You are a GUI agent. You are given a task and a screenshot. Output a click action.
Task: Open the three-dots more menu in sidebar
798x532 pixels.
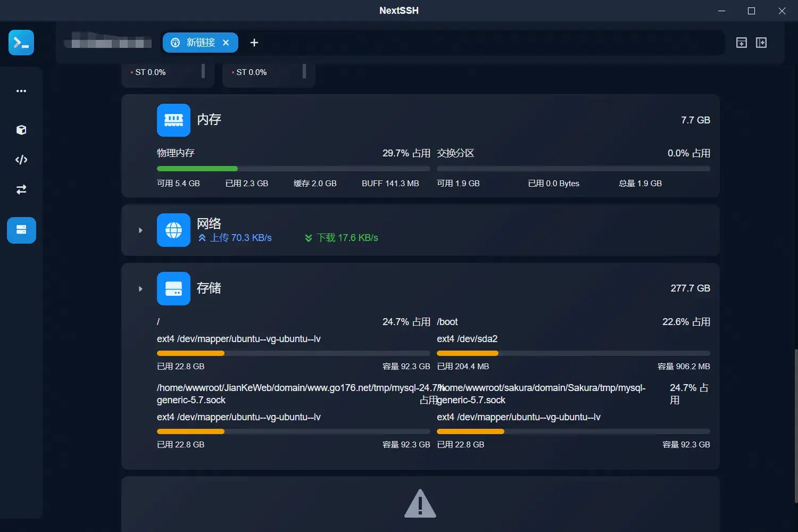21,91
